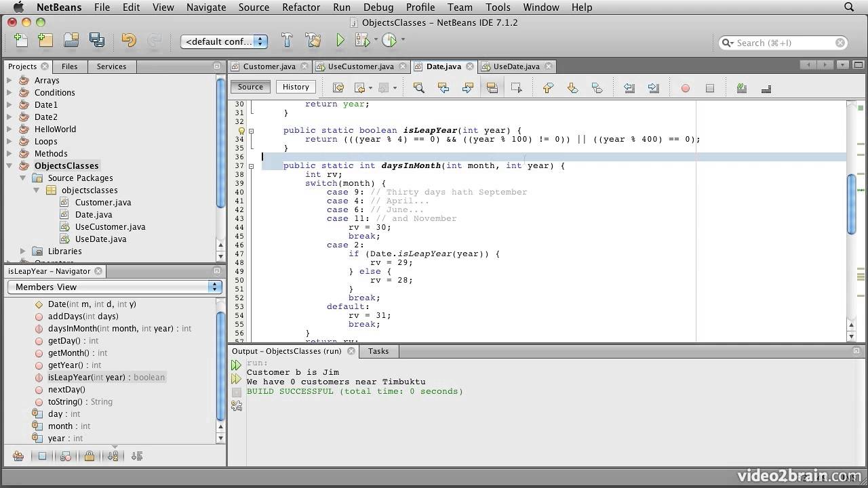Click the Profile Project icon
The image size is (868, 488).
tap(389, 41)
